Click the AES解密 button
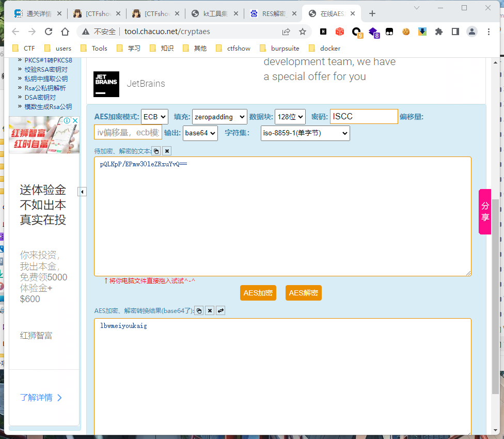504x439 pixels. pos(303,292)
